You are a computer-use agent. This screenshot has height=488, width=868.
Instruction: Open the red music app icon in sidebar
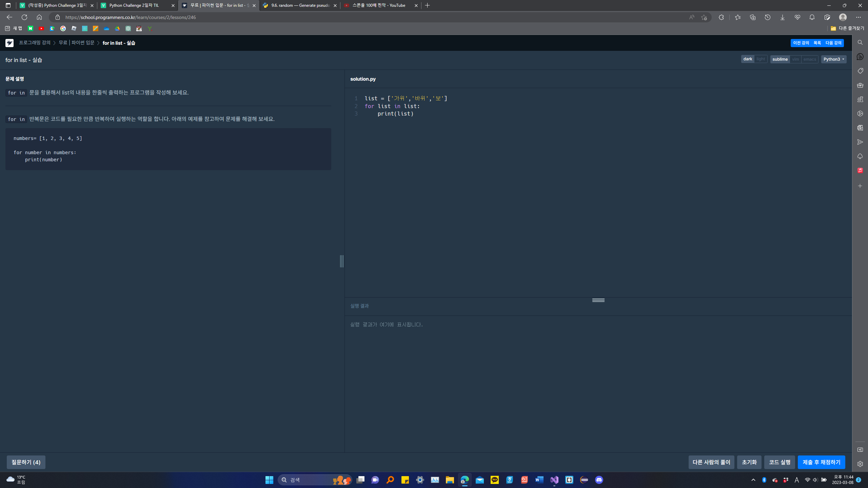click(x=860, y=170)
